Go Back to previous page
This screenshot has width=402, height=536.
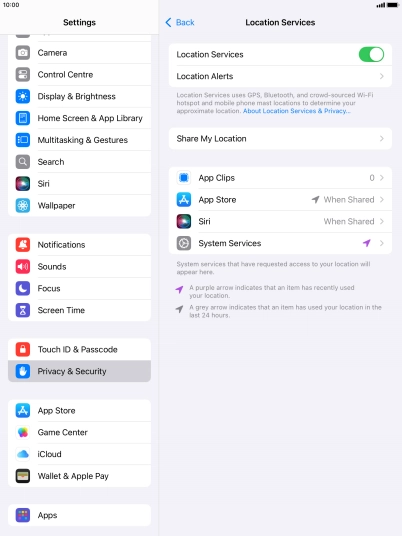pyautogui.click(x=180, y=23)
